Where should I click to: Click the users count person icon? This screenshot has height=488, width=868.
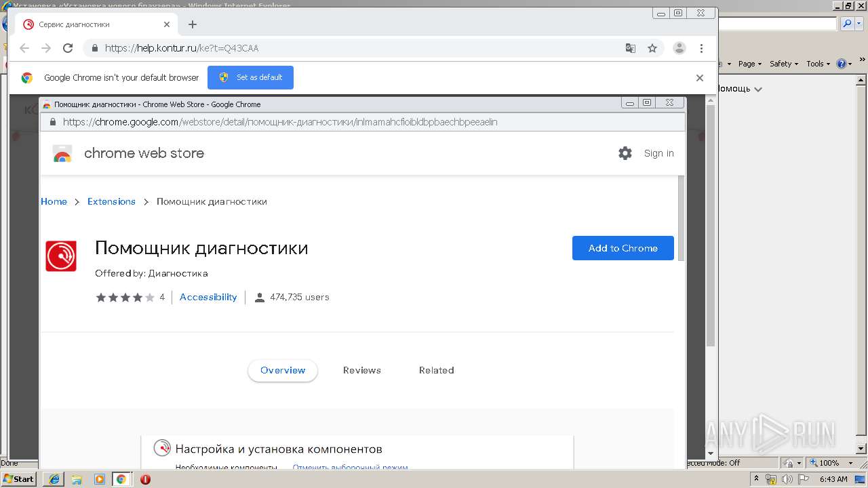coord(259,298)
